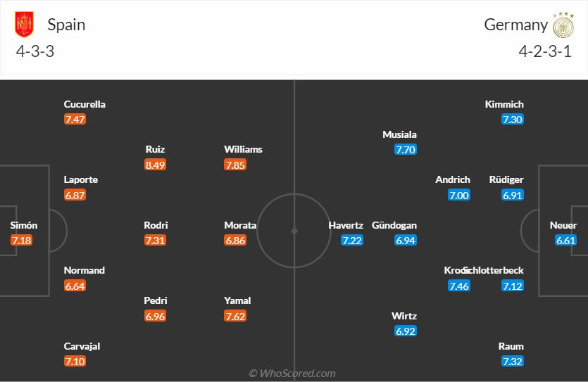Select Wirtz's 6.92 rating badge
The image size is (588, 382).
tap(406, 331)
